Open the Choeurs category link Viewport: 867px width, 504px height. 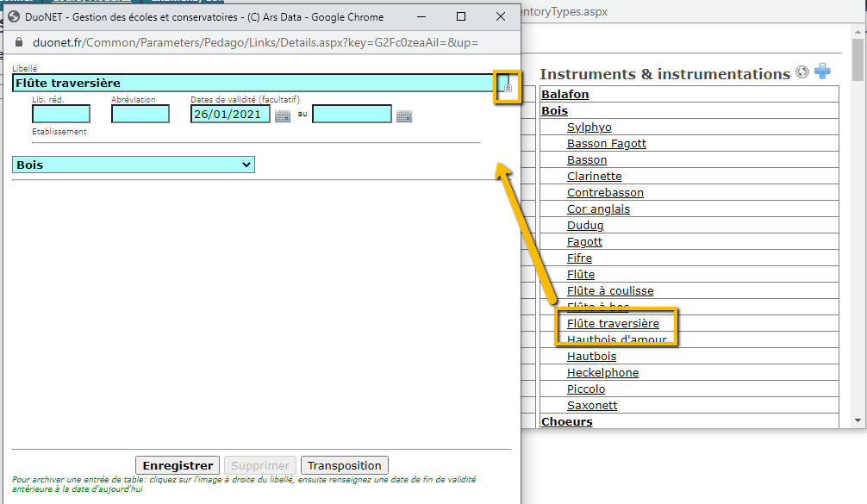pyautogui.click(x=567, y=421)
